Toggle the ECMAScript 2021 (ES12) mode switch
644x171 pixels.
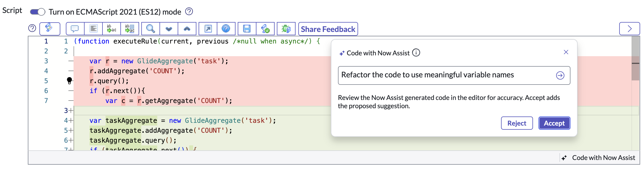pyautogui.click(x=37, y=12)
